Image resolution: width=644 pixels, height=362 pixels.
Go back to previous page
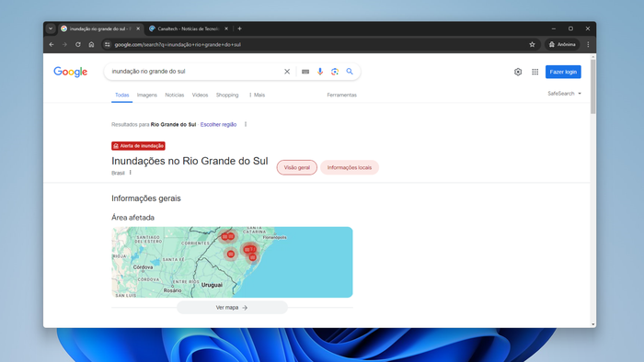pyautogui.click(x=52, y=44)
